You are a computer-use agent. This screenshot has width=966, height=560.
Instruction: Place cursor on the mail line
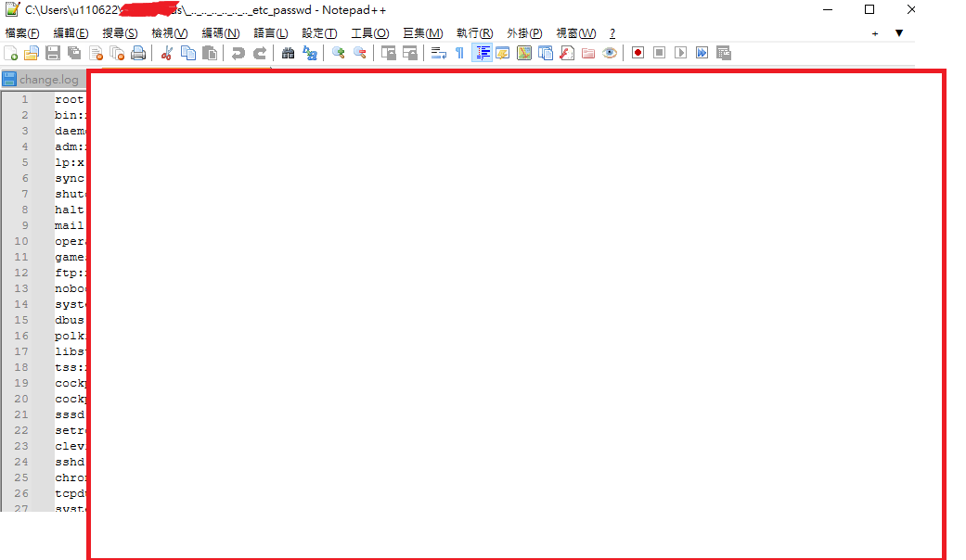pyautogui.click(x=69, y=225)
